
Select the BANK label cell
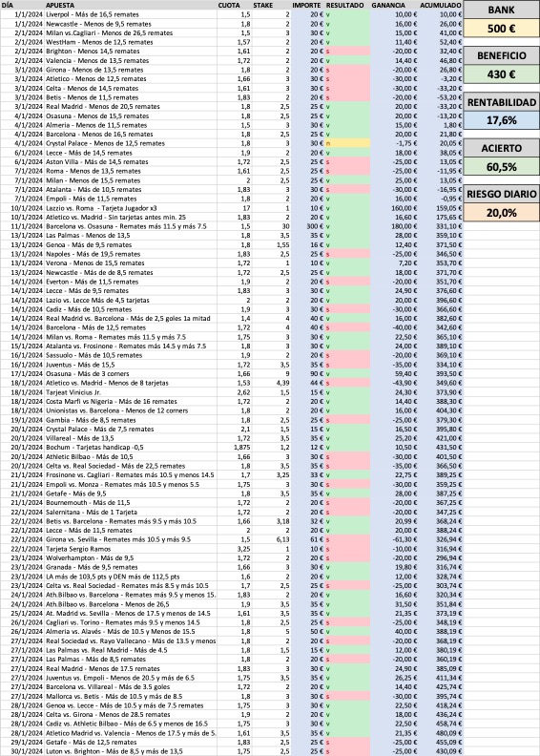(x=501, y=10)
